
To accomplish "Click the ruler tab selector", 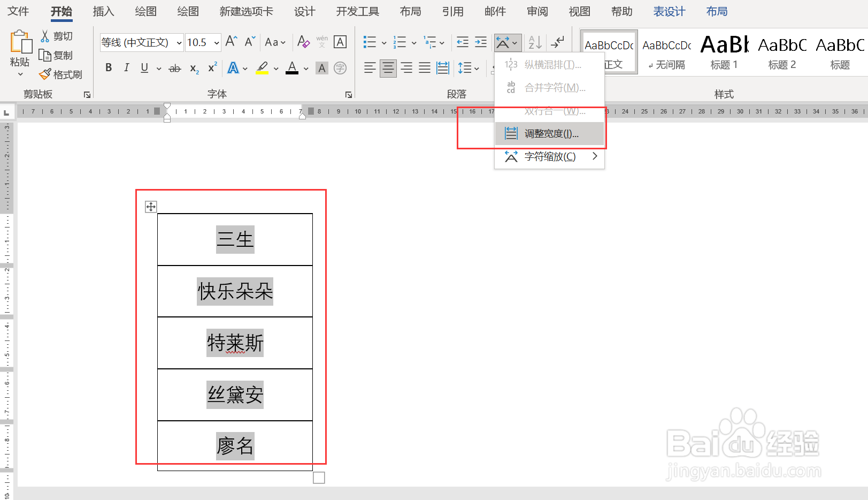I will (6, 112).
